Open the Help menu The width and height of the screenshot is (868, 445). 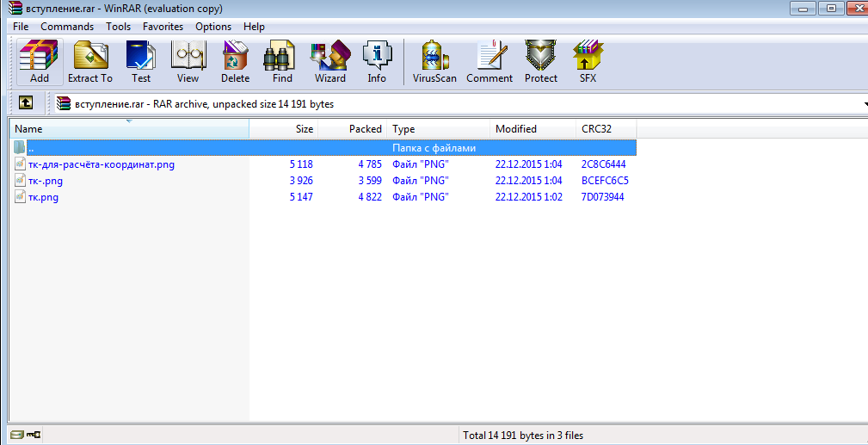coord(254,27)
